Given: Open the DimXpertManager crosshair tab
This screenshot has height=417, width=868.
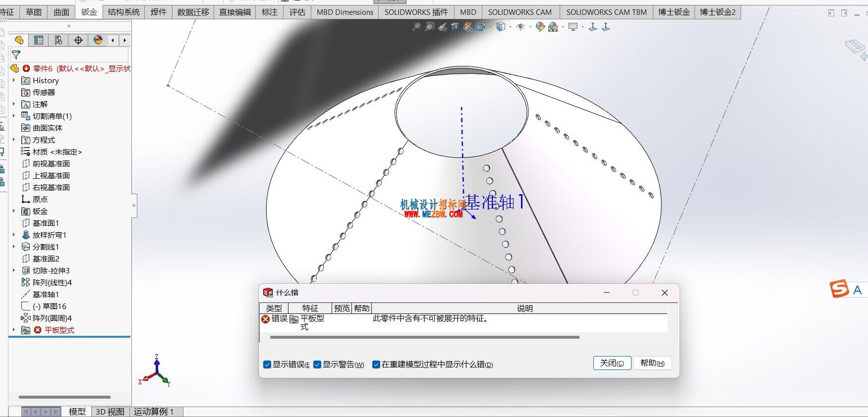Looking at the screenshot, I should pyautogui.click(x=78, y=40).
